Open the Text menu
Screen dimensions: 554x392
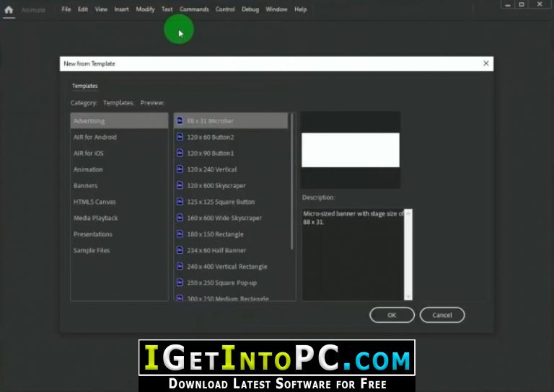[167, 9]
